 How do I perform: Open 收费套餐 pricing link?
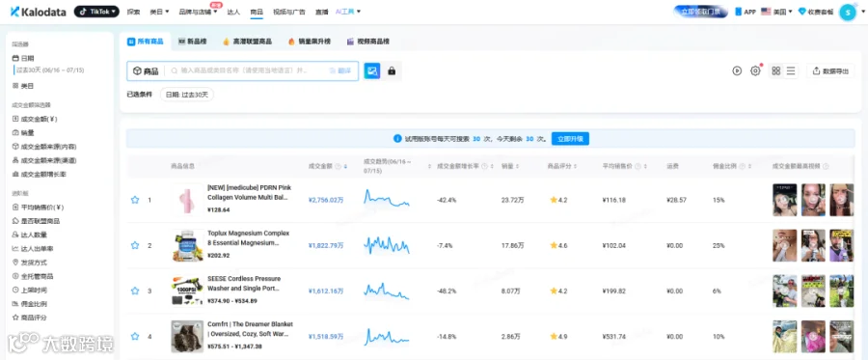816,12
